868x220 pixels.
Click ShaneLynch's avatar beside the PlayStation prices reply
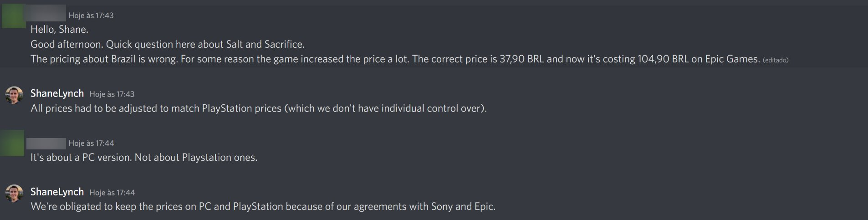point(14,95)
